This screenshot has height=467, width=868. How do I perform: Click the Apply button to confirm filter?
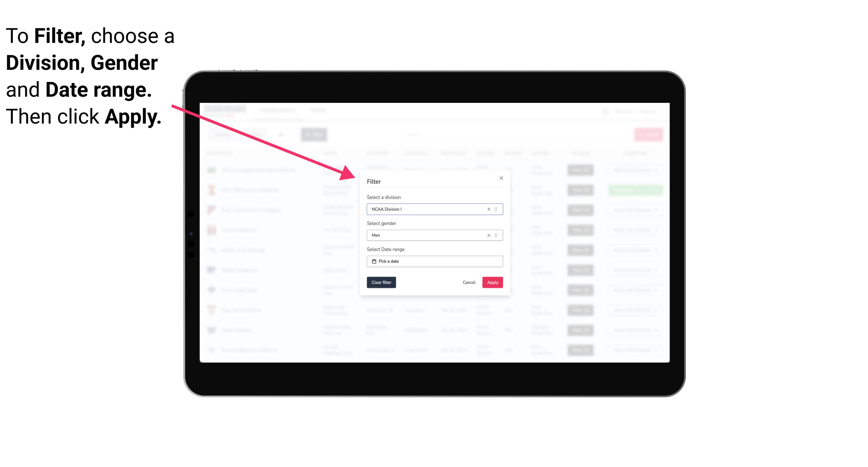(492, 283)
